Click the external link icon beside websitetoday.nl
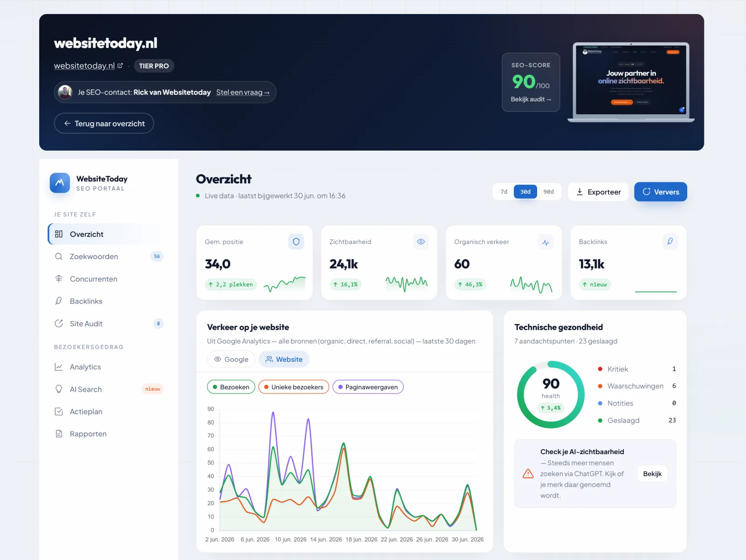Image resolution: width=746 pixels, height=560 pixels. coord(120,66)
